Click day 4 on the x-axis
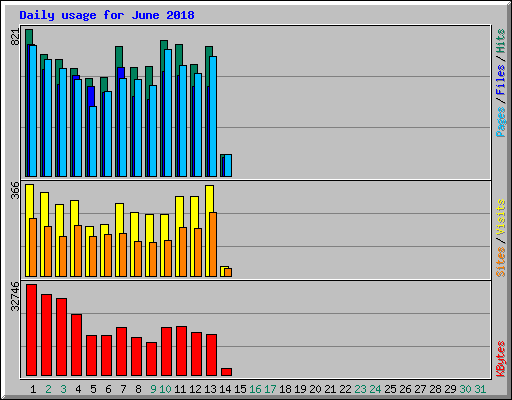512x400 pixels. click(78, 389)
